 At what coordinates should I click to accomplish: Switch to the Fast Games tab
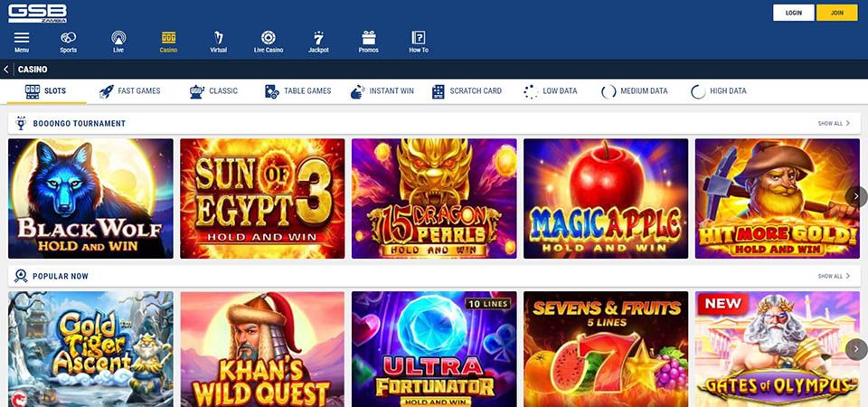point(130,91)
